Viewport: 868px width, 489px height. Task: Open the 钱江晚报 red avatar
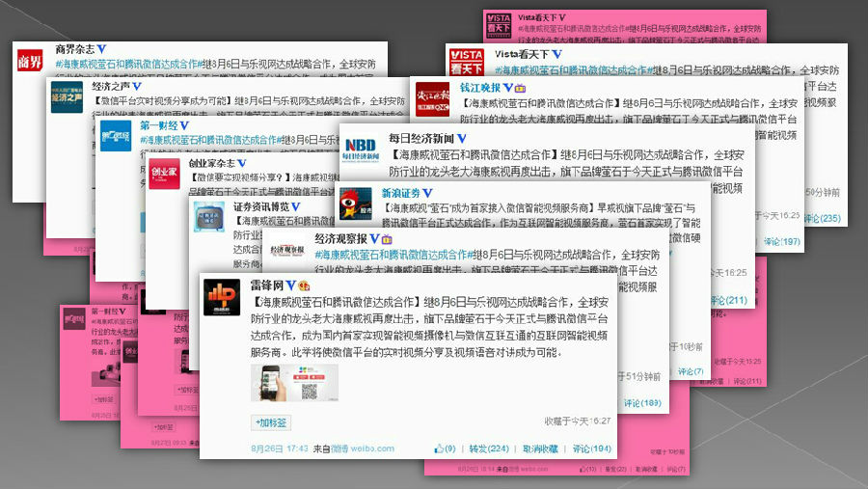coord(433,99)
